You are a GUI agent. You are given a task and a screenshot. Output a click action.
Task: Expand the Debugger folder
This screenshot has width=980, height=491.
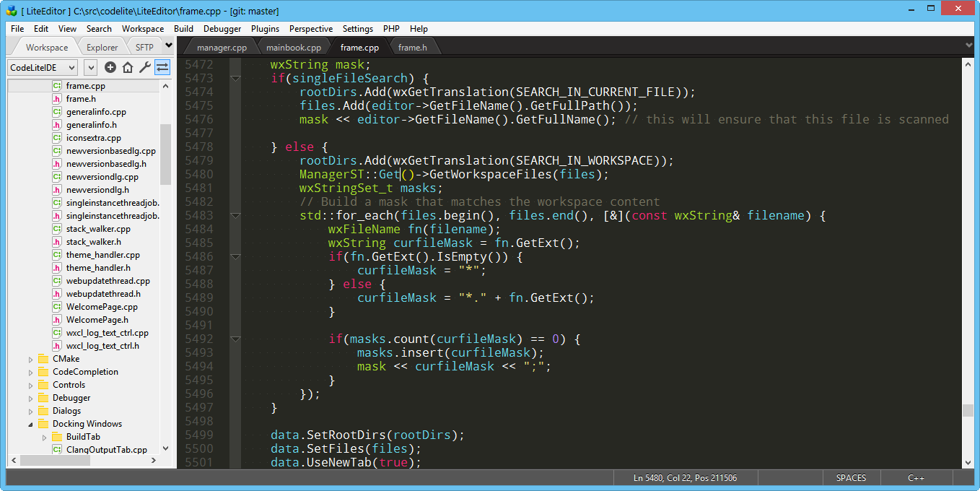(30, 397)
